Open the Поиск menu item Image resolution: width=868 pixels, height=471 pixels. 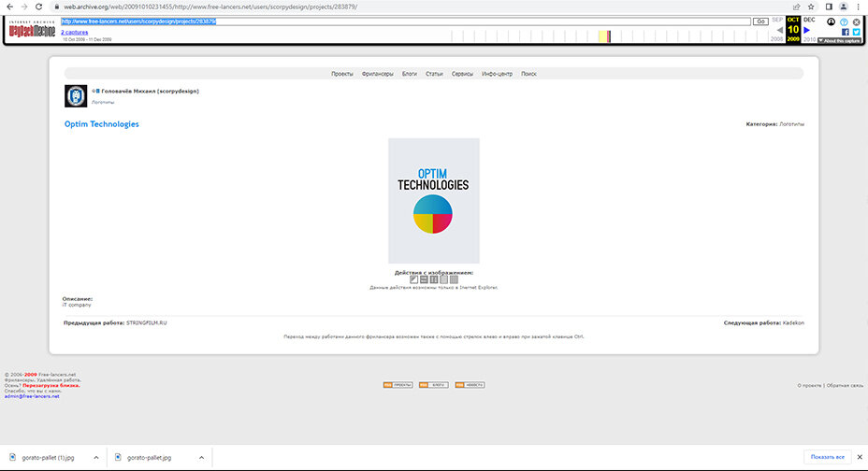coord(528,74)
